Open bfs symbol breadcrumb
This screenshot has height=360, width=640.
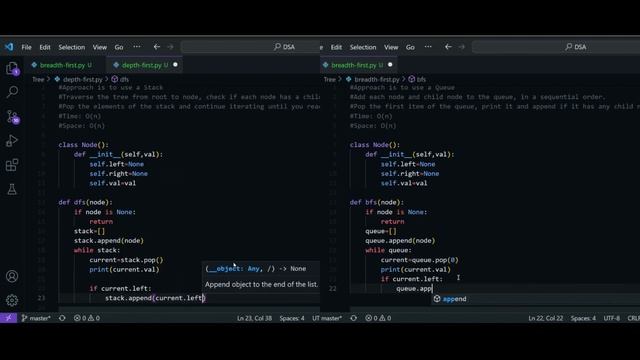tap(418, 79)
